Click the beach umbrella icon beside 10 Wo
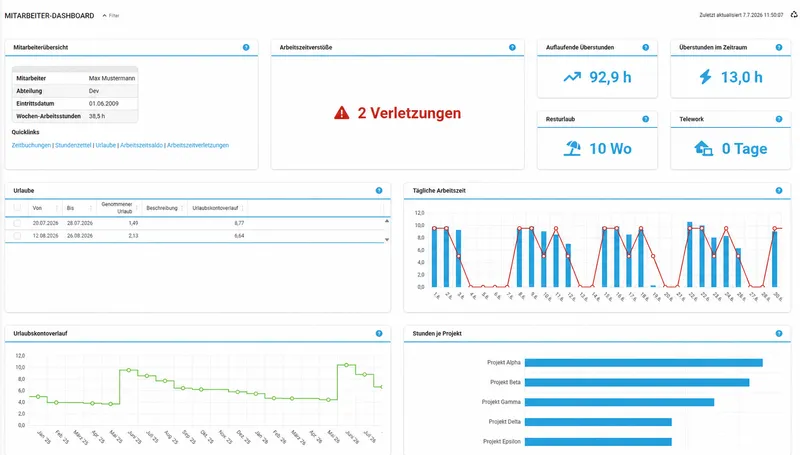This screenshot has width=800, height=455. (x=572, y=148)
